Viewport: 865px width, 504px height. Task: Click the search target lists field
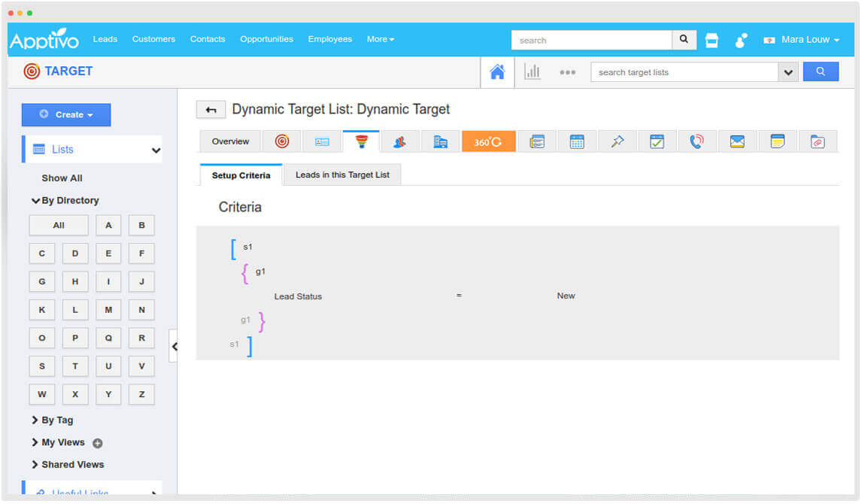[x=684, y=72]
